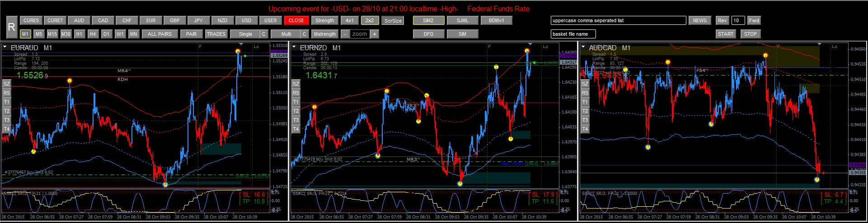Open the TRADES view
Viewport: 868px width, 223px height.
point(216,34)
